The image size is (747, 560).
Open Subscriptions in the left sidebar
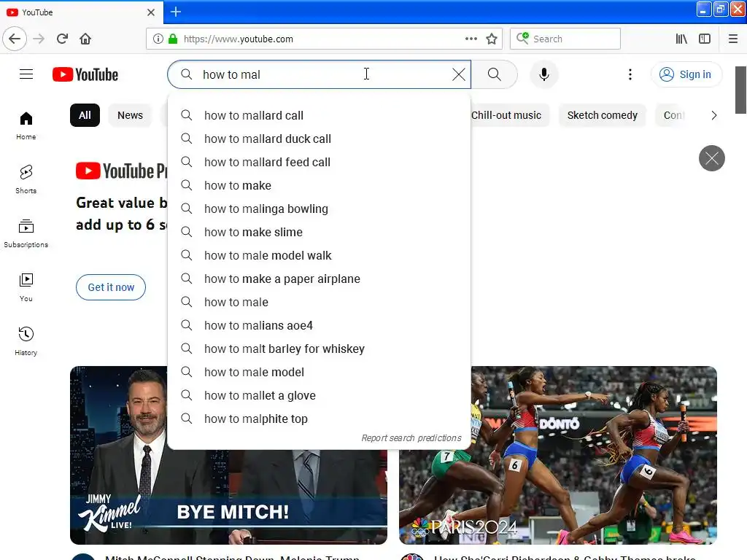26,233
